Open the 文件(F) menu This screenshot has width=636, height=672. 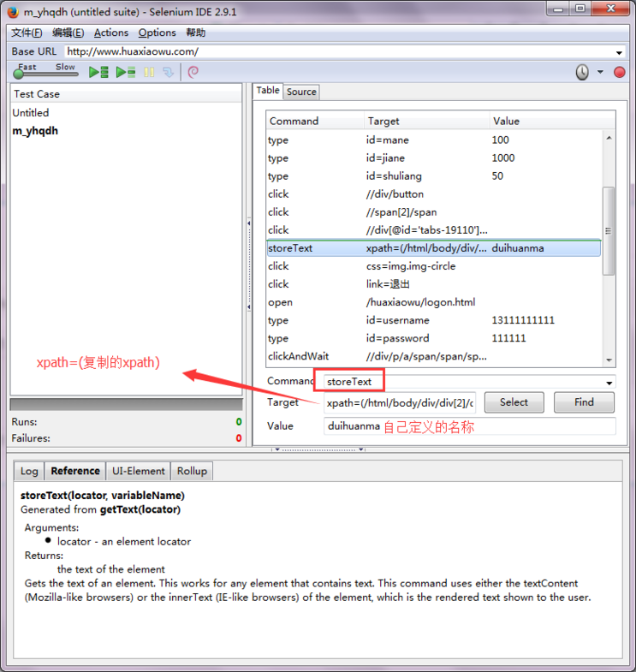pyautogui.click(x=27, y=33)
